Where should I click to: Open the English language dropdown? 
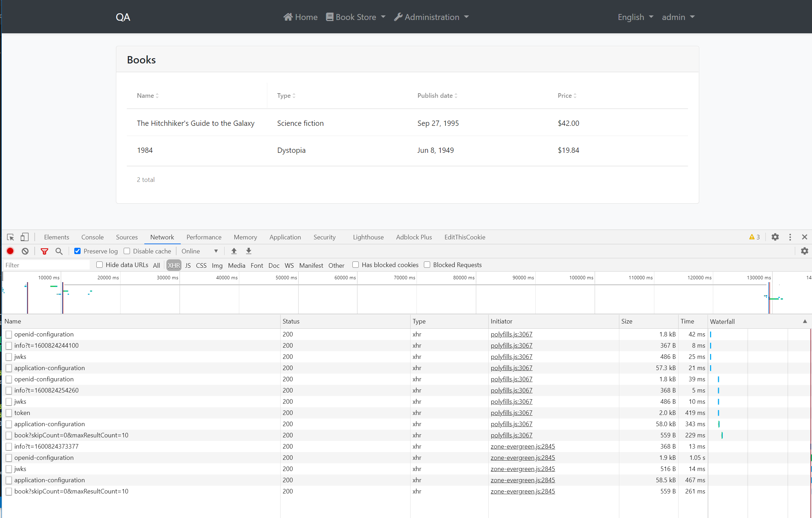coord(635,17)
